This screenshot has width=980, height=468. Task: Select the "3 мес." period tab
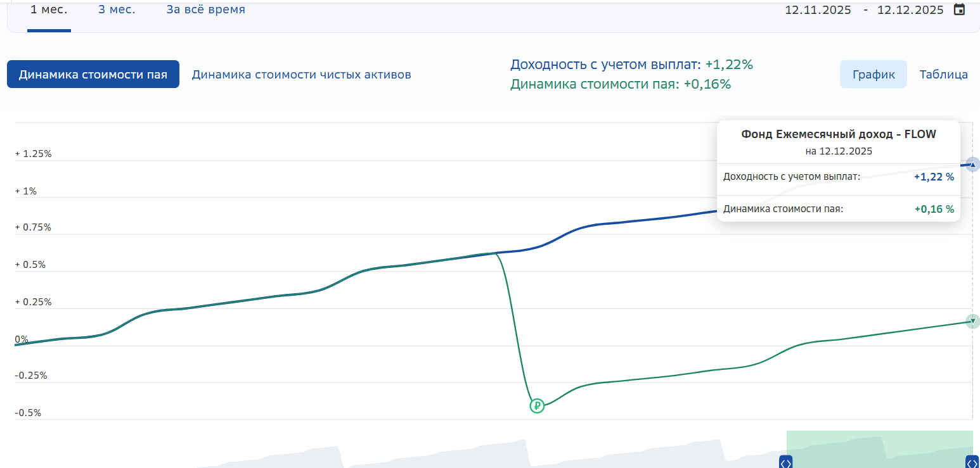(x=117, y=10)
